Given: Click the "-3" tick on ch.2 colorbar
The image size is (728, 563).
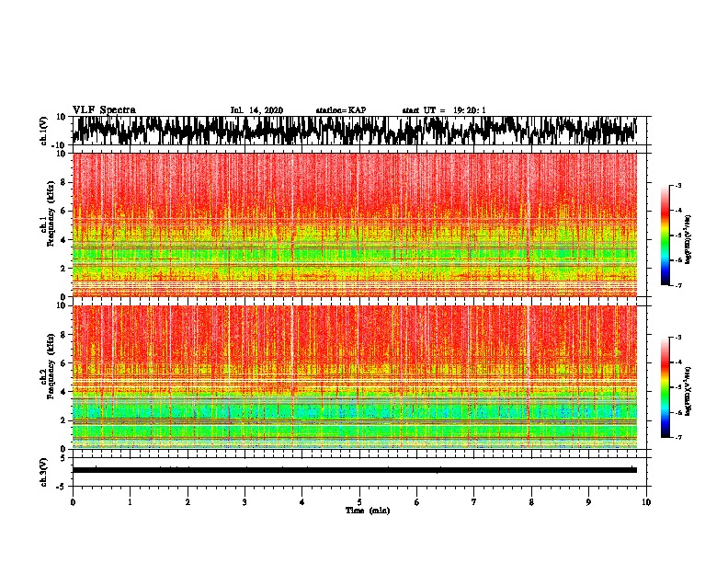Looking at the screenshot, I should click(x=677, y=338).
